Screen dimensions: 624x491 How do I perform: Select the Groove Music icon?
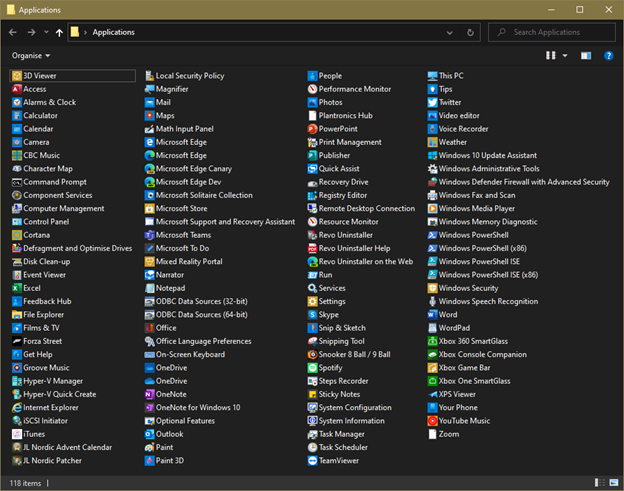coord(17,368)
